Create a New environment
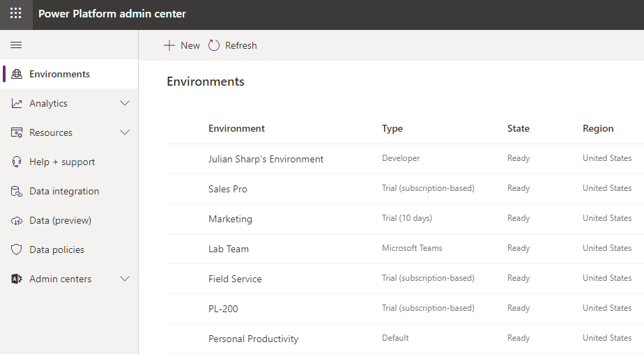 pyautogui.click(x=182, y=45)
